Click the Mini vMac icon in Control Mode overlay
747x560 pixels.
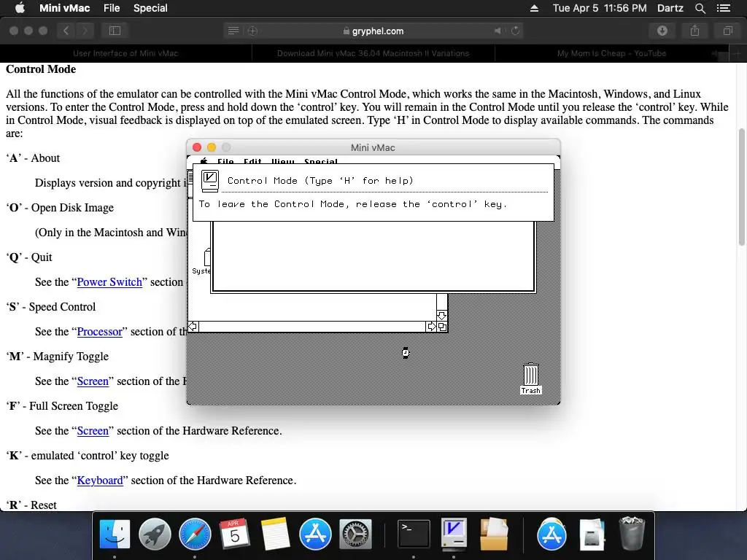pyautogui.click(x=209, y=181)
